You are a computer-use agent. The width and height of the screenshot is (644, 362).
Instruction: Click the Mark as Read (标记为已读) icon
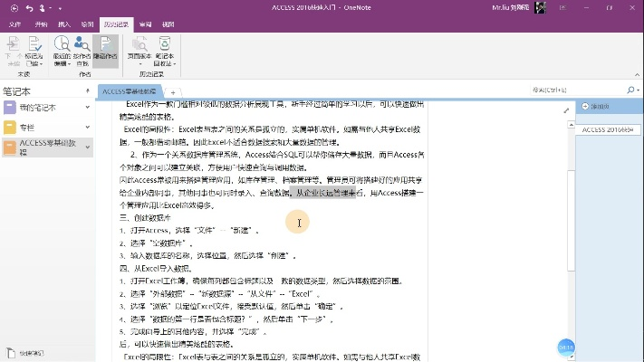click(x=34, y=44)
